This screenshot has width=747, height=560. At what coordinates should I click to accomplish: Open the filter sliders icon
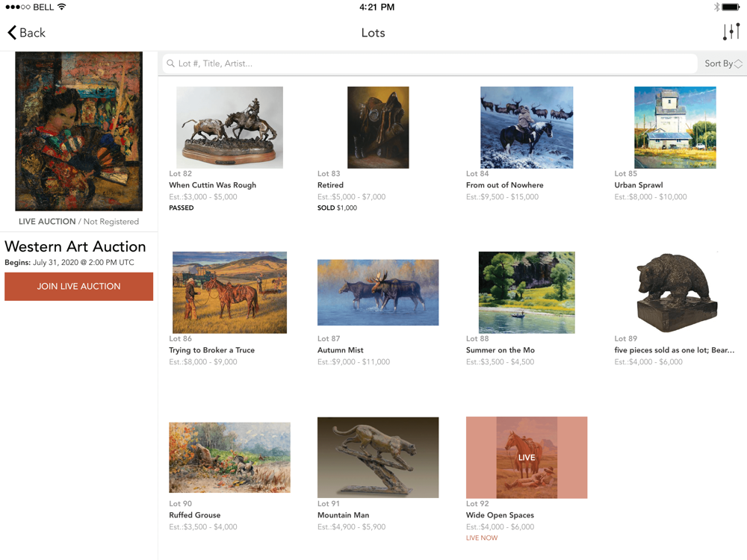point(731,32)
